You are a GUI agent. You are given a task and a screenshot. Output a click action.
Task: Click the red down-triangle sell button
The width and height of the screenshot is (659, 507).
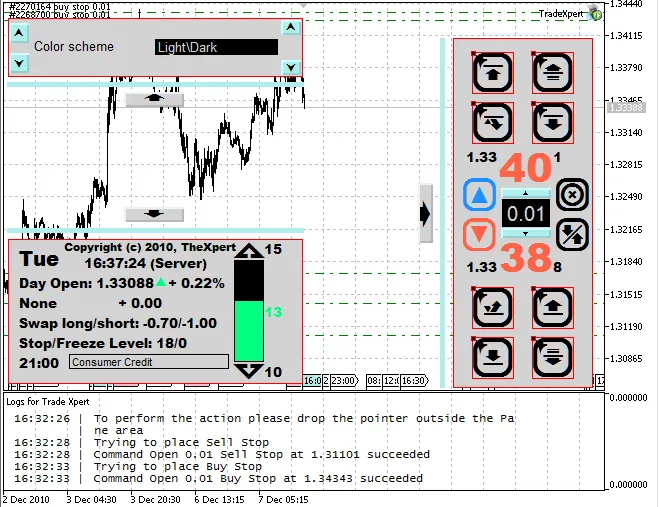[x=481, y=235]
